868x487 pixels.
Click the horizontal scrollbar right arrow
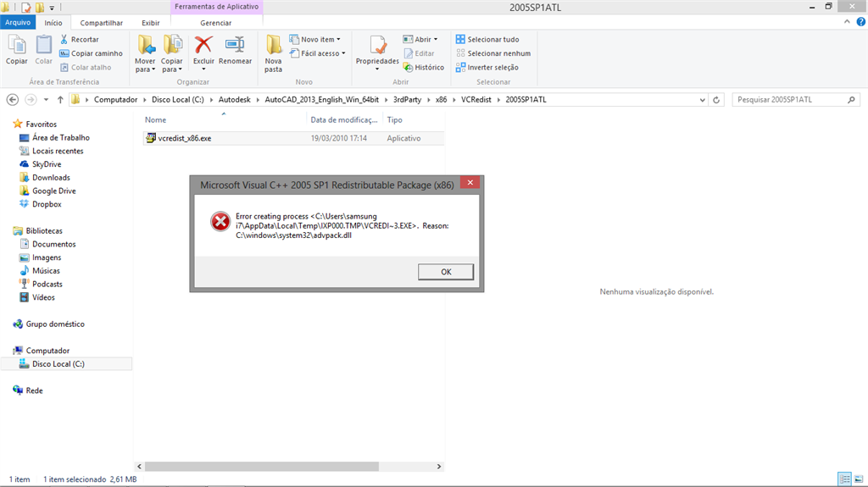point(439,467)
